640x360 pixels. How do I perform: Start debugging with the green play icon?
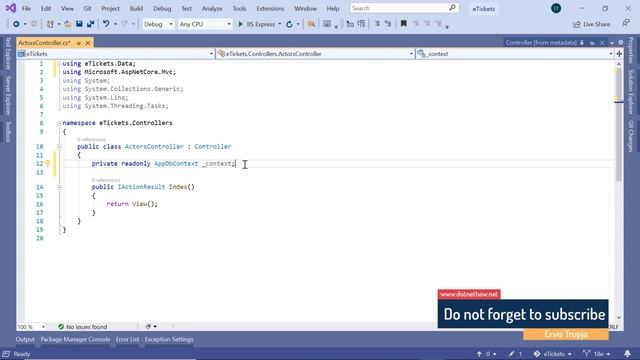240,24
